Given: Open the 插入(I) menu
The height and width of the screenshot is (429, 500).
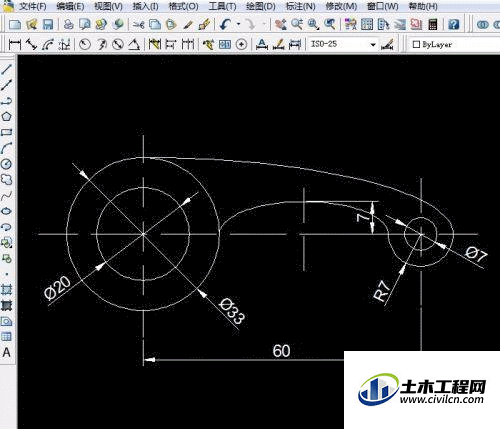Looking at the screenshot, I should coord(145,6).
